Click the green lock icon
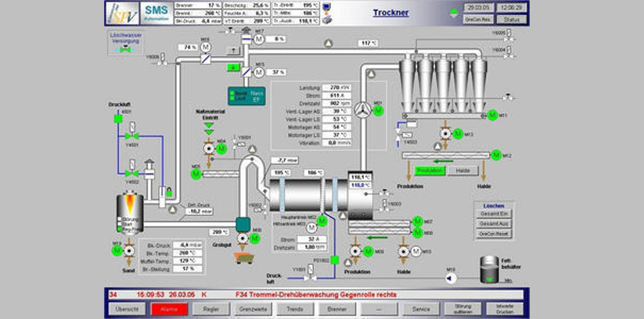This screenshot has width=644, height=319. (x=169, y=192)
